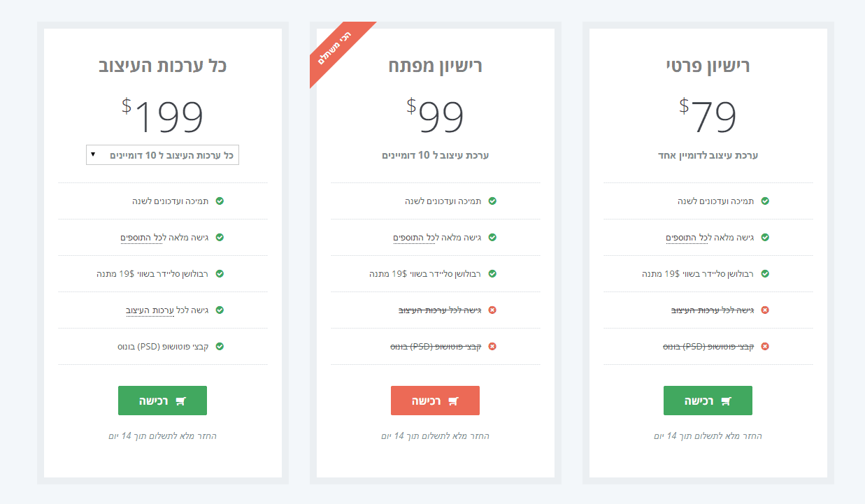Click the רישיון מפתח plan title

click(x=435, y=66)
